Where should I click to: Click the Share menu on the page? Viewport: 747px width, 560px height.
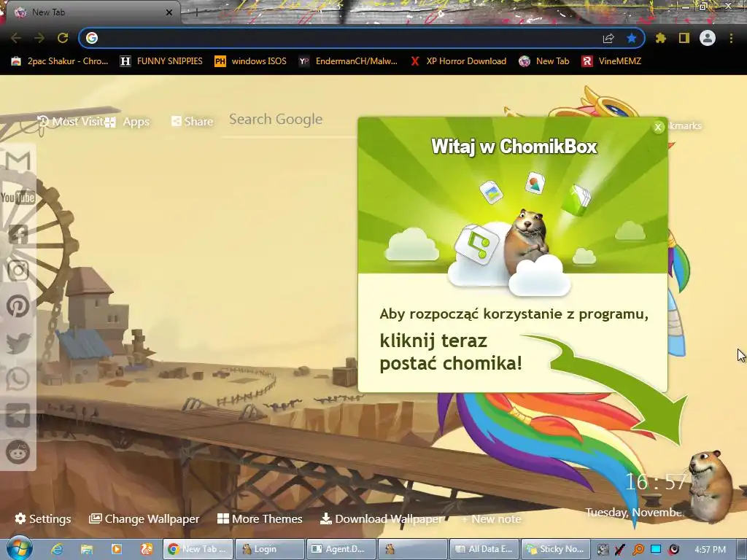pos(193,122)
